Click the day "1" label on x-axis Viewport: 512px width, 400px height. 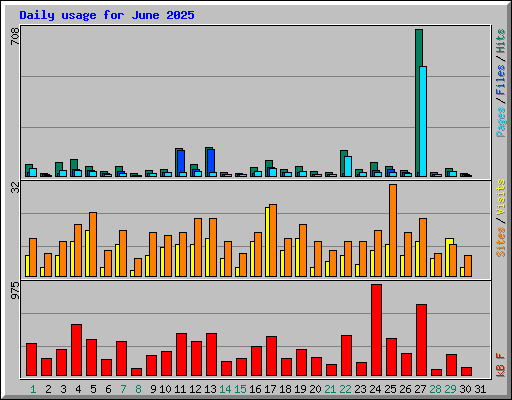33,389
